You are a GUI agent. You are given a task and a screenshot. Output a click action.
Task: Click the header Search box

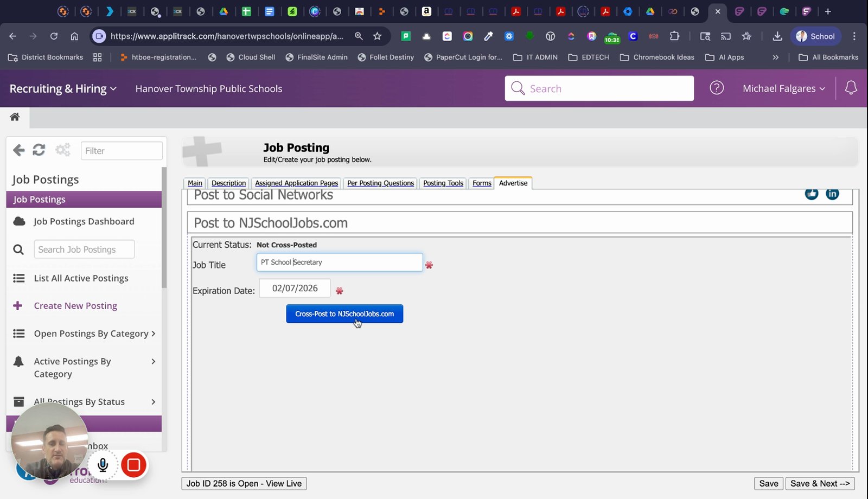(x=599, y=88)
